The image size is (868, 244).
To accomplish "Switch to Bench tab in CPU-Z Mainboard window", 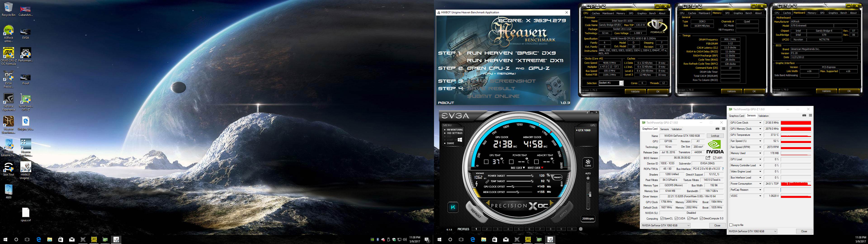I will 844,13.
